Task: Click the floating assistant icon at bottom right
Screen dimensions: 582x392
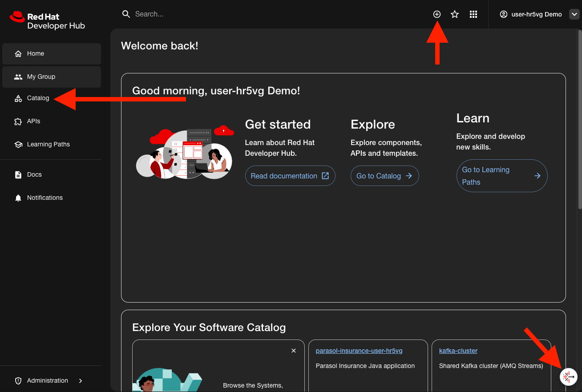Action: 568,377
